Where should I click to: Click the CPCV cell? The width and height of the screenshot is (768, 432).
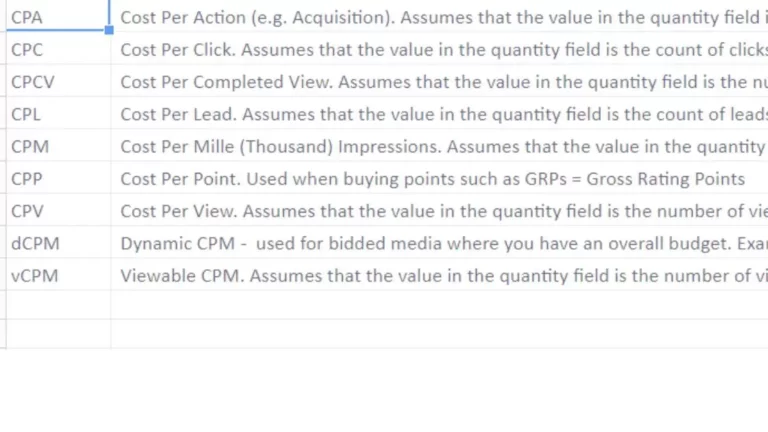(55, 82)
